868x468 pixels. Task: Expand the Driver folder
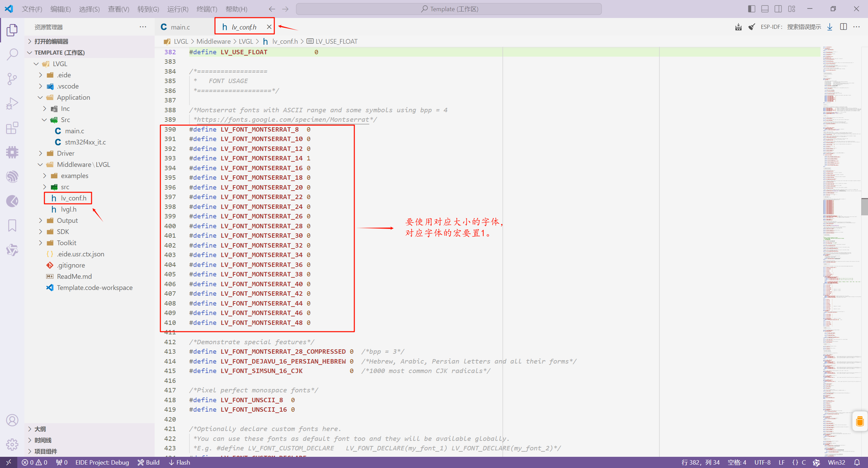[x=65, y=153]
